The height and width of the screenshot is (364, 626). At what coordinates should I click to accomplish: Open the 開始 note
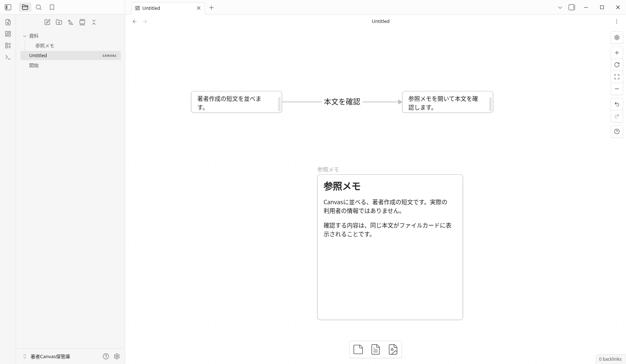(x=71, y=65)
